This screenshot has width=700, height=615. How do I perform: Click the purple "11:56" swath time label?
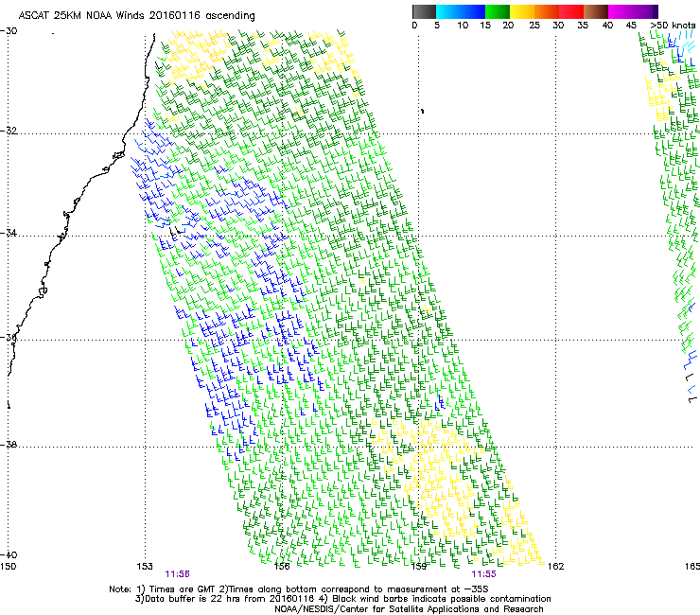click(x=177, y=574)
